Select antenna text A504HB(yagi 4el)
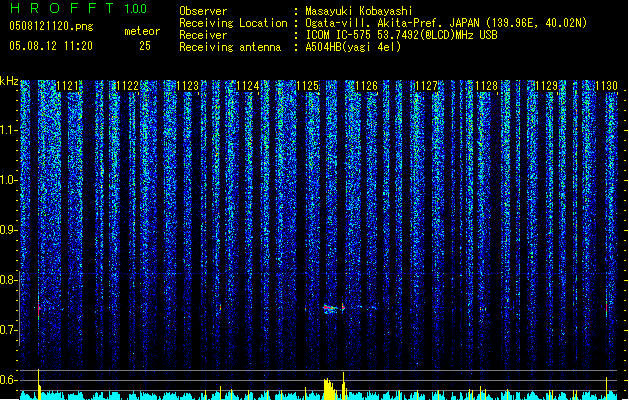 click(x=353, y=47)
